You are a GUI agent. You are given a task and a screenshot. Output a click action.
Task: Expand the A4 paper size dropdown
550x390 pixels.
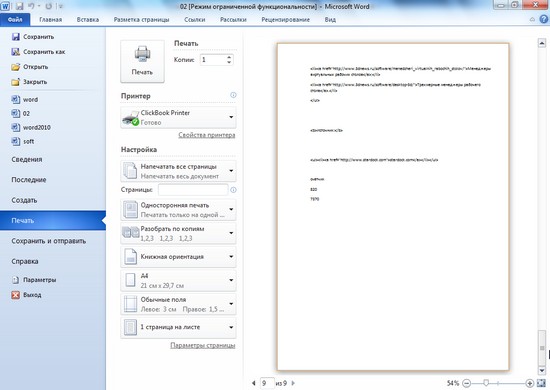point(231,280)
